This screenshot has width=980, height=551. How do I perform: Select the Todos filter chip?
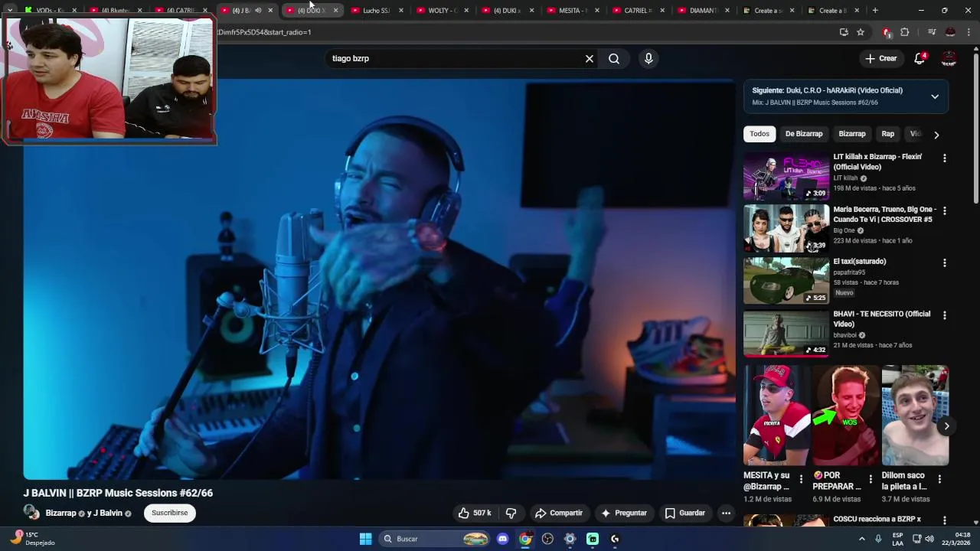coord(759,134)
